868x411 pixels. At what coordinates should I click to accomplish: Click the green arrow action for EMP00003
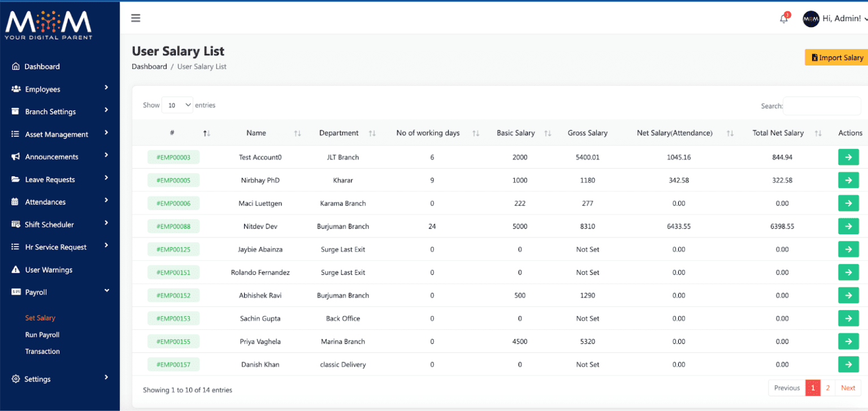click(x=848, y=157)
